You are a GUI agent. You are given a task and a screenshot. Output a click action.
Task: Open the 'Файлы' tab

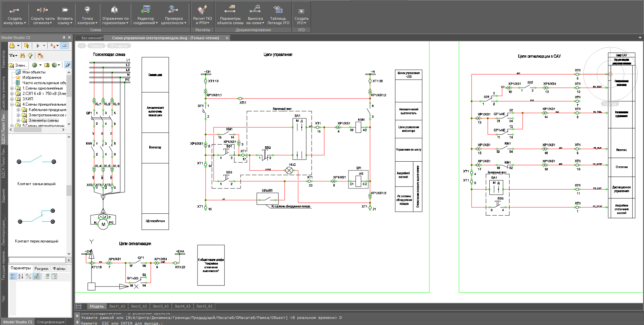[x=59, y=268]
